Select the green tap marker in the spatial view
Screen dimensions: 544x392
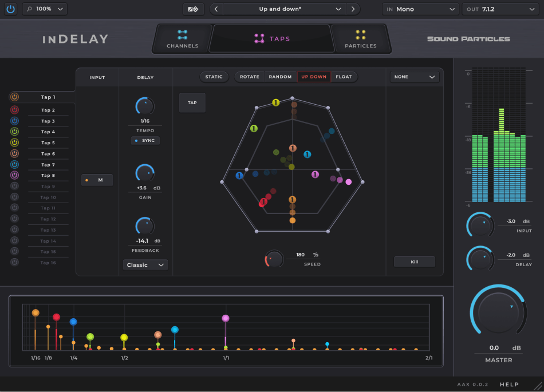coord(254,129)
